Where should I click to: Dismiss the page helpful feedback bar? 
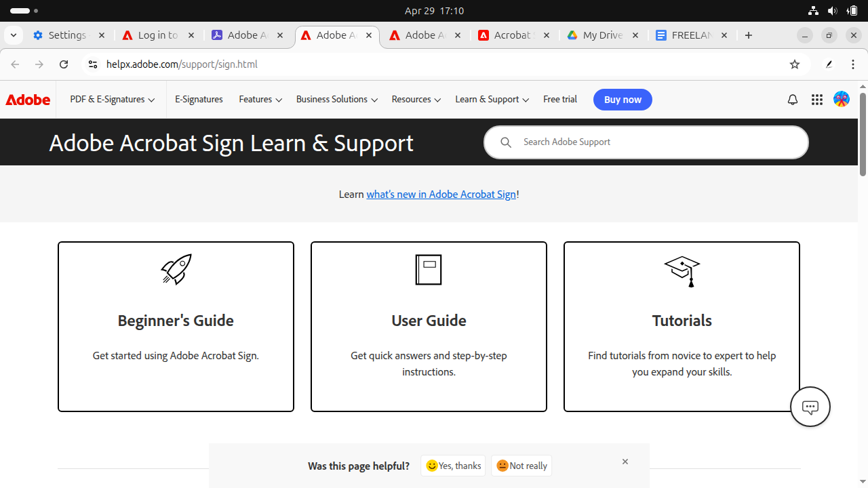(x=625, y=462)
